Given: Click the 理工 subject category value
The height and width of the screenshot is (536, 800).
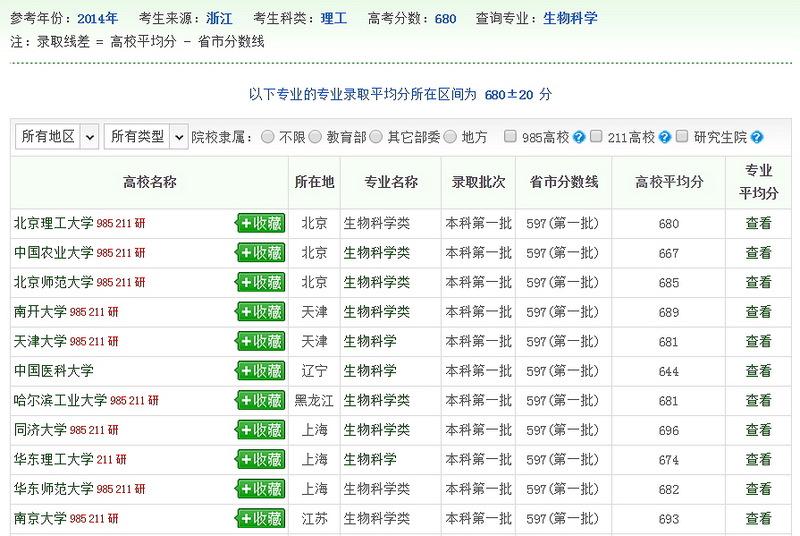Looking at the screenshot, I should [334, 18].
